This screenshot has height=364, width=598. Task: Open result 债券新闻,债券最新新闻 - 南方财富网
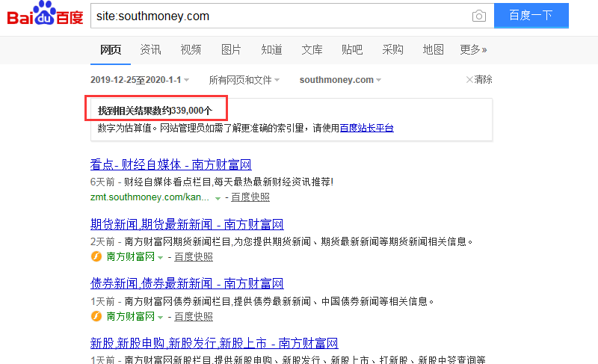tap(187, 283)
